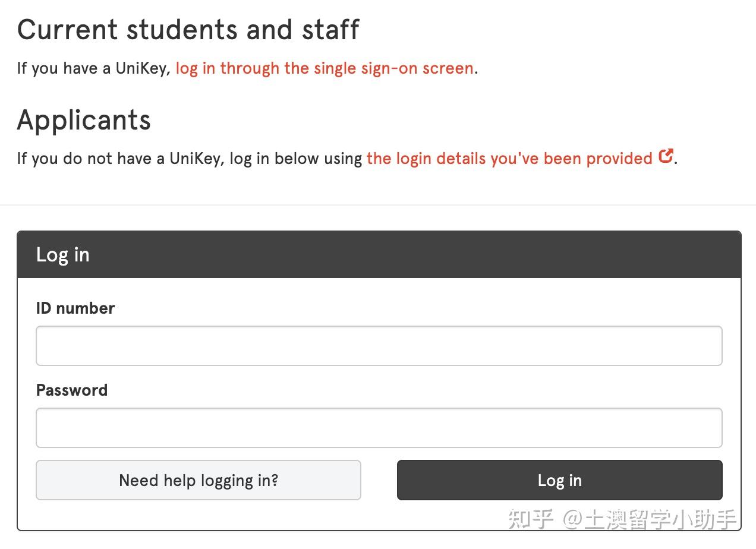756x549 pixels.
Task: Click the Password label
Action: [71, 390]
